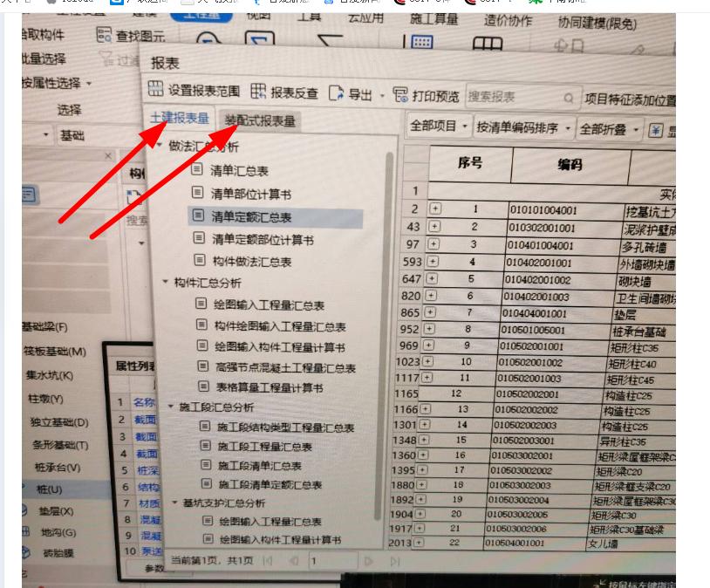Expand row 2013 with code 010504001001
710x588 pixels.
(419, 543)
